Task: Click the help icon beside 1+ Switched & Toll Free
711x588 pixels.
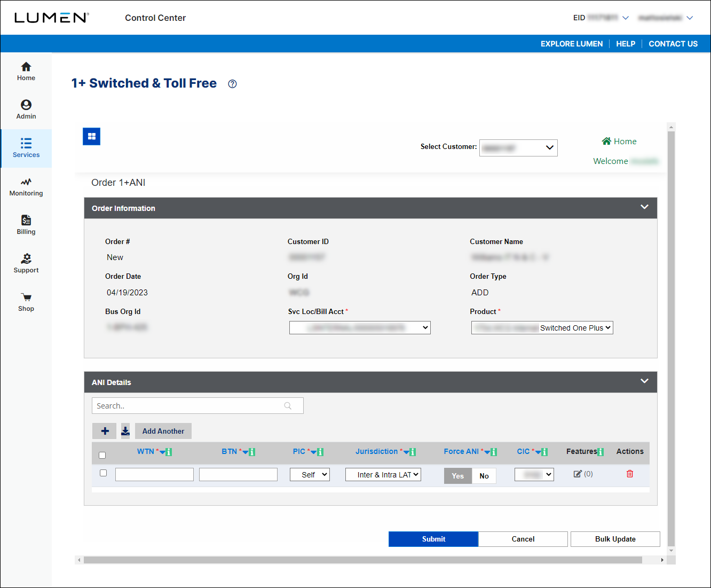Action: [232, 84]
